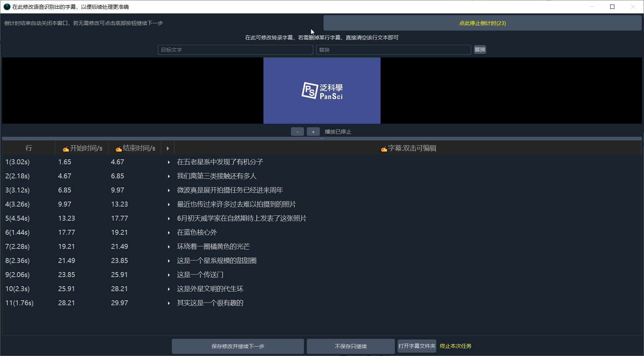Play subtitle row 2 audio segment
The image size is (644, 356).
[169, 176]
